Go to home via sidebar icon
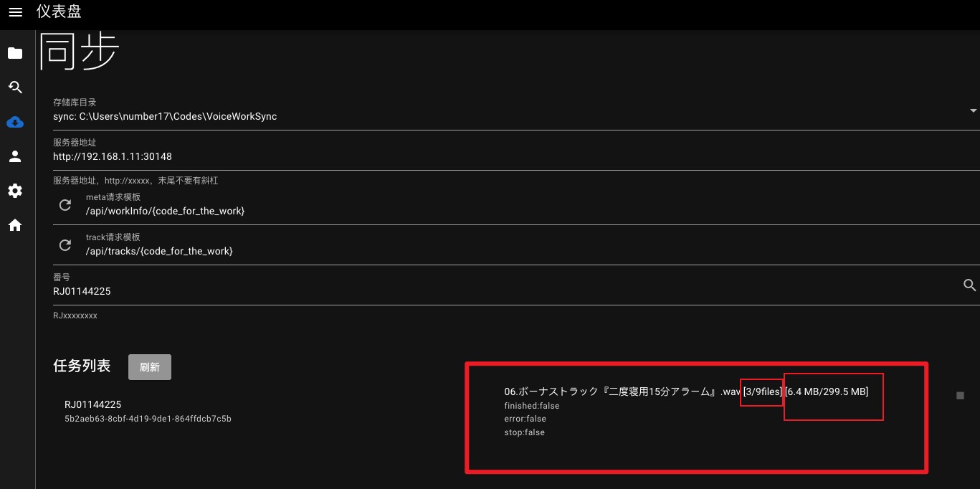Screen dimensions: 980x489 (x=15, y=225)
